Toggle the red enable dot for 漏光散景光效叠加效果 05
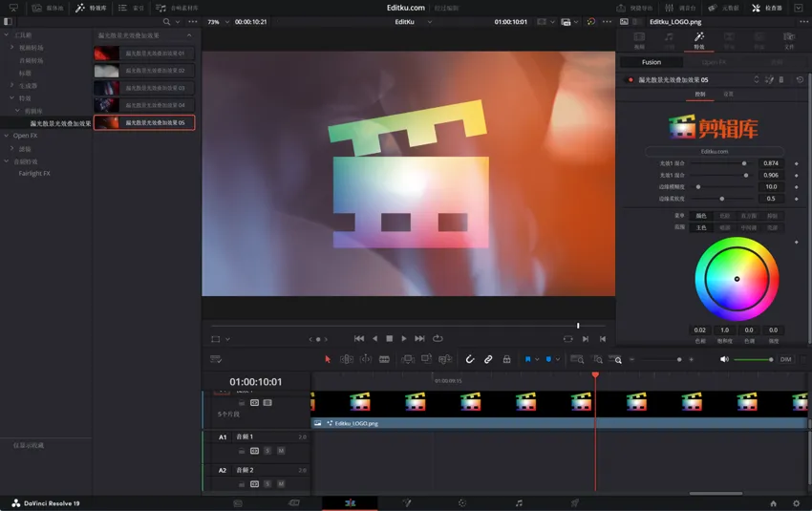Viewport: 812px width, 511px height. pyautogui.click(x=630, y=80)
